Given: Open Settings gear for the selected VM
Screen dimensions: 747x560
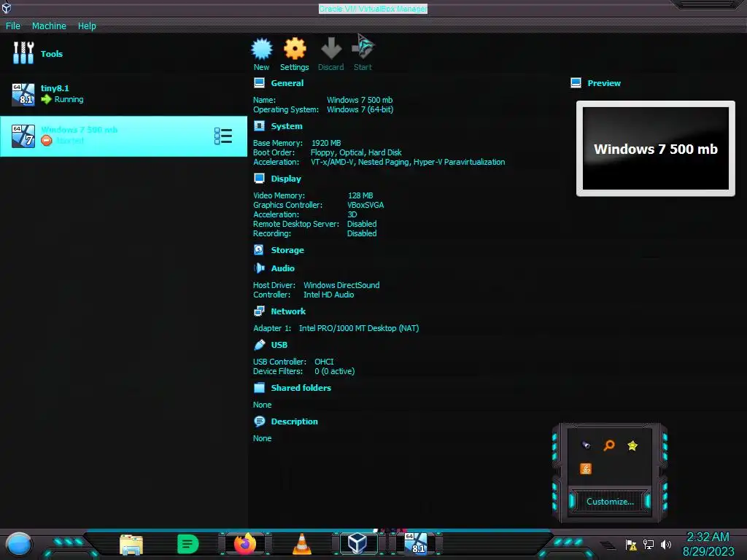Looking at the screenshot, I should 295,49.
